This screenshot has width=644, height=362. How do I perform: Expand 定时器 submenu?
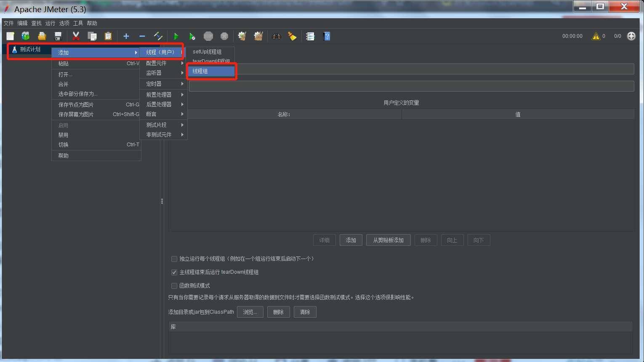click(164, 84)
